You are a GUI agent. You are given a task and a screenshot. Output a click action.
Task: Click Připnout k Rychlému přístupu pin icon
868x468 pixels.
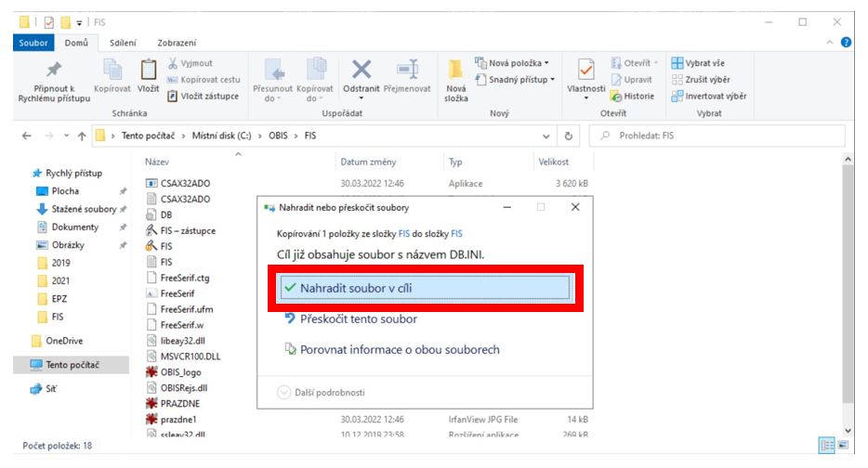[55, 71]
